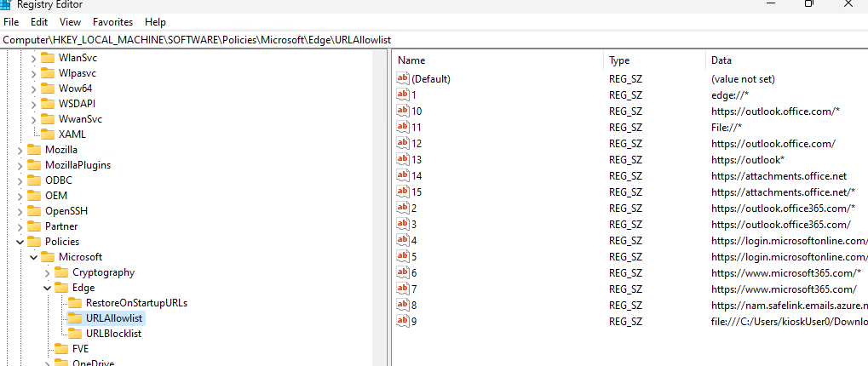Select the URLAllowlist key in tree
868x366 pixels.
click(115, 318)
